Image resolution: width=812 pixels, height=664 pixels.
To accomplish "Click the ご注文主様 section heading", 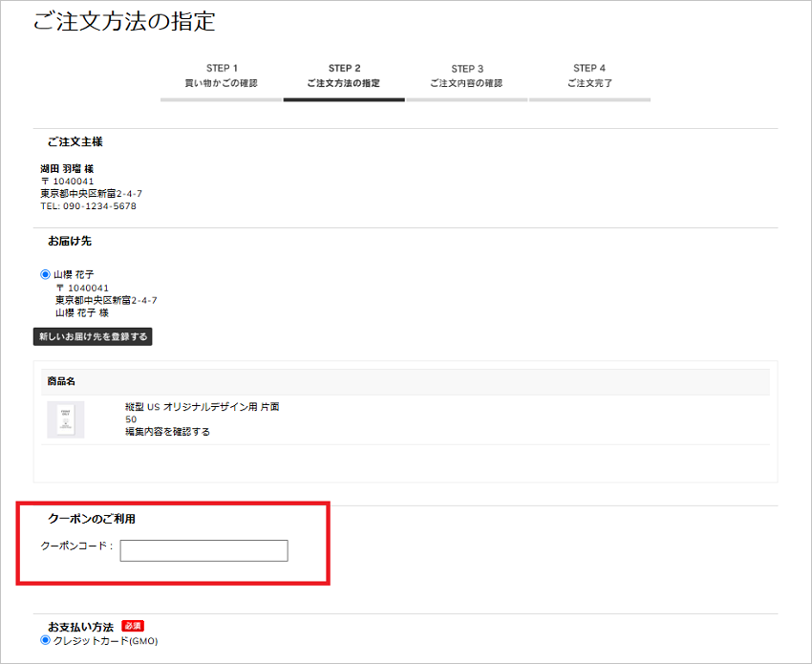I will [75, 142].
